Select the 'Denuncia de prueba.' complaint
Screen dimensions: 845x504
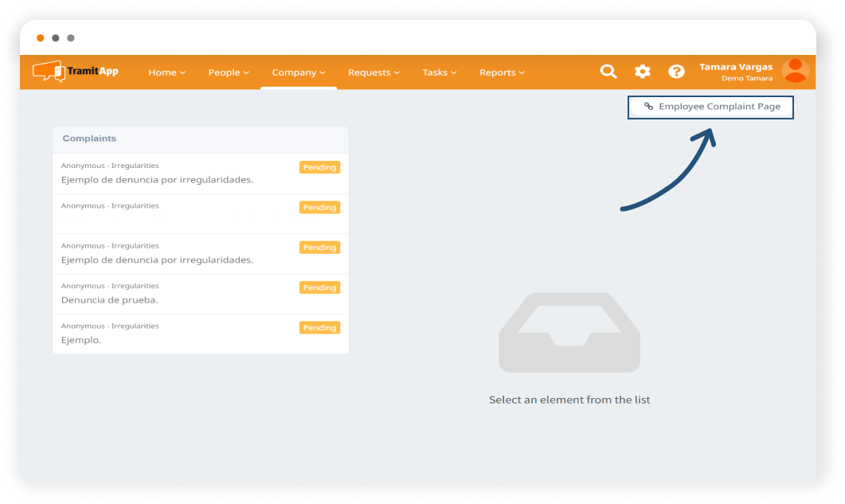click(x=175, y=294)
